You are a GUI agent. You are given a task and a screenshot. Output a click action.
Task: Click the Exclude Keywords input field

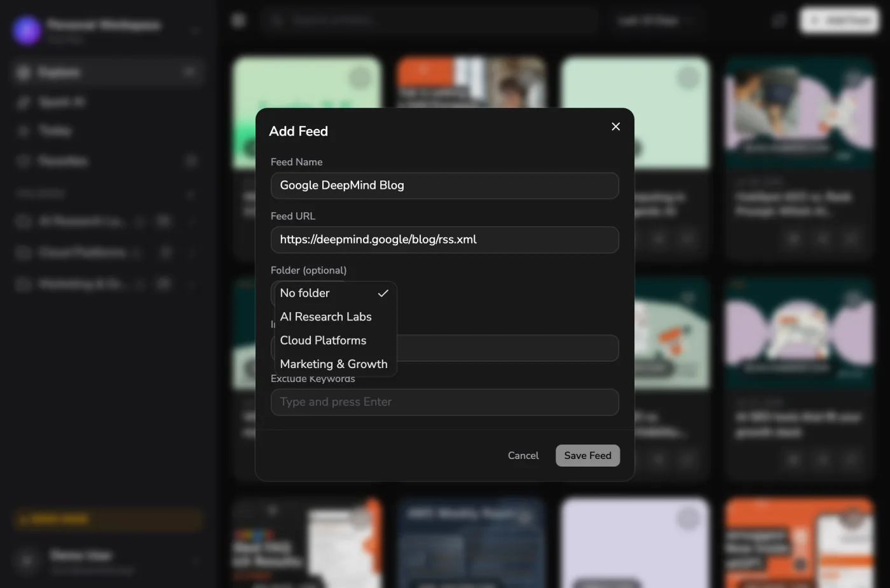[444, 402]
